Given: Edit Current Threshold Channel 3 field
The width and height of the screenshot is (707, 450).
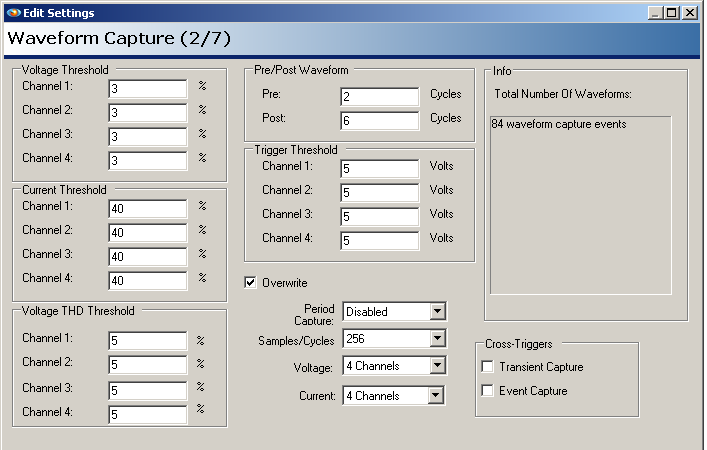Looking at the screenshot, I should 147,257.
